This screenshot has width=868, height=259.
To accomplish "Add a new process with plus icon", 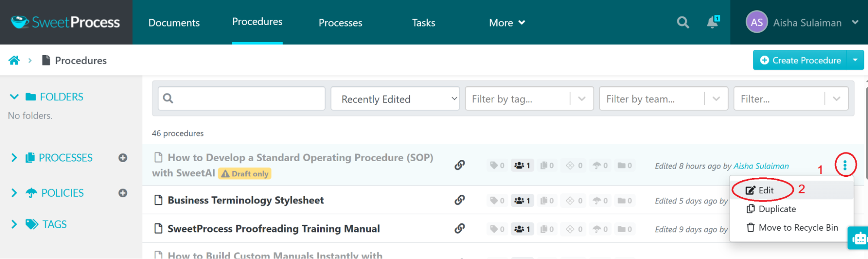I will tap(123, 158).
